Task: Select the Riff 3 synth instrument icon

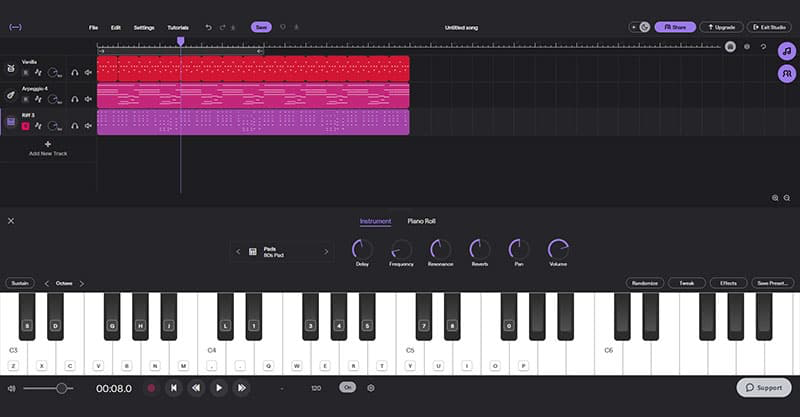Action: (x=11, y=121)
